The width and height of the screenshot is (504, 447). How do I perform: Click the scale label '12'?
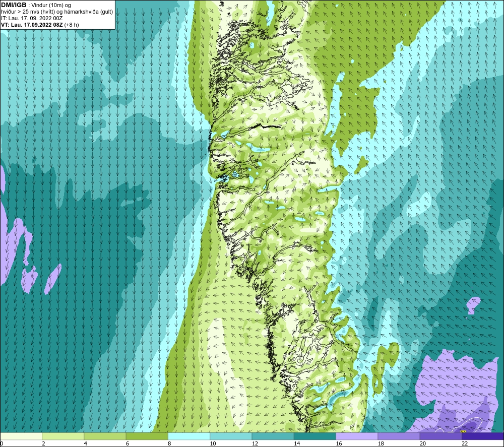point(255,443)
